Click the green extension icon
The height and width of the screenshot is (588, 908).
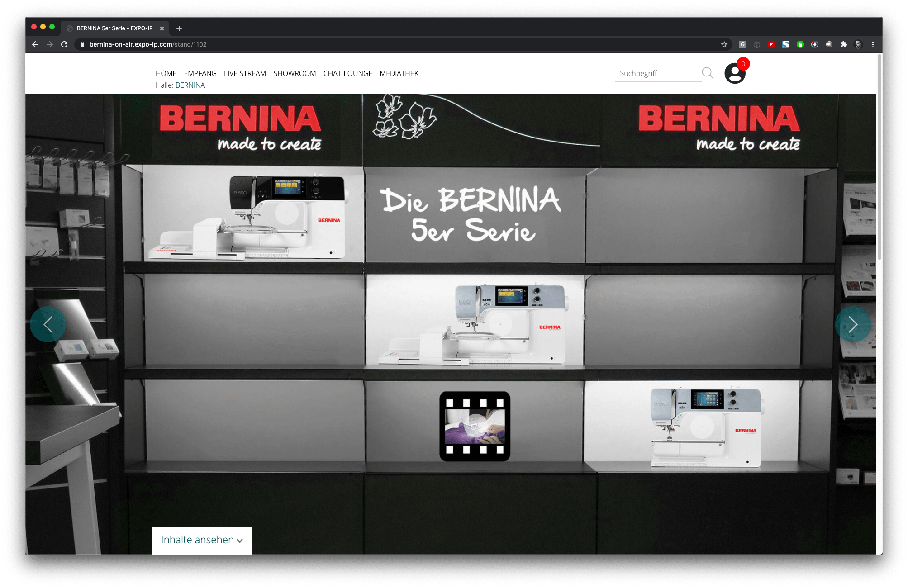click(x=800, y=44)
